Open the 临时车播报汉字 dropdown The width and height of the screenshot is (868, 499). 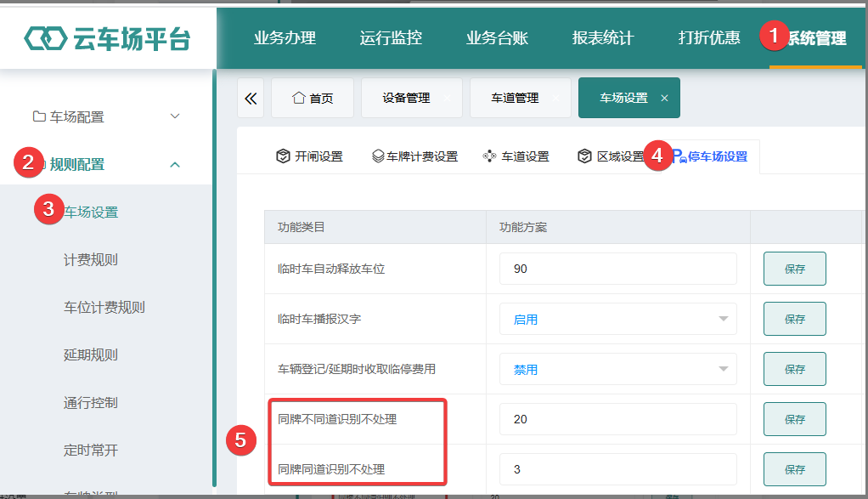pyautogui.click(x=617, y=319)
